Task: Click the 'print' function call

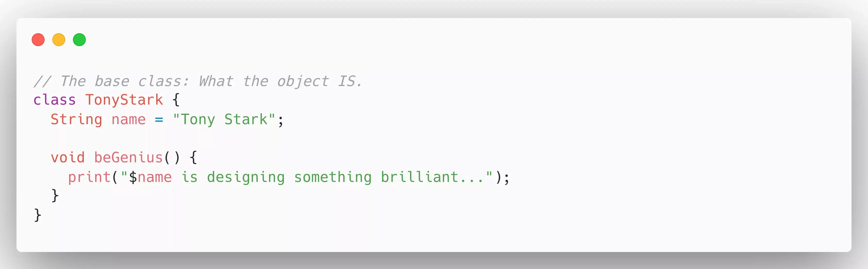Action: 89,177
